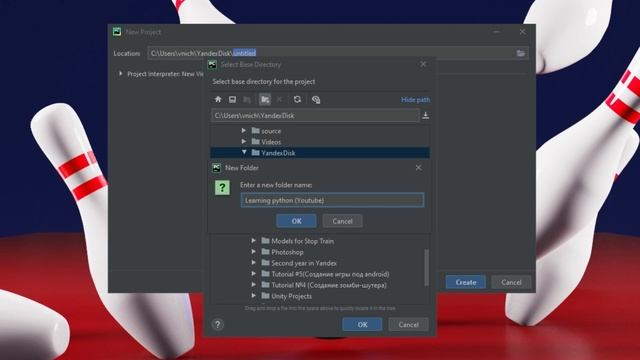Click the PyCharm logo in New Project title
Screen dimensions: 640x360
coord(117,32)
